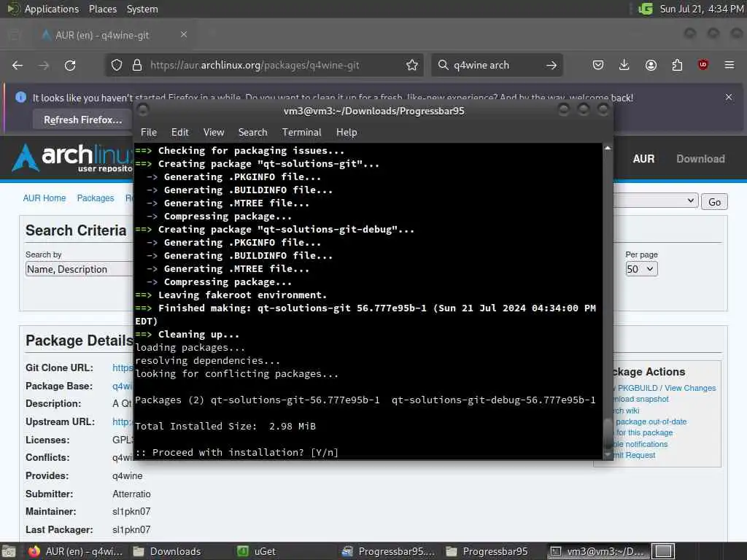Open show desktop icon in bottom panel
This screenshot has width=747, height=560.
[x=9, y=551]
